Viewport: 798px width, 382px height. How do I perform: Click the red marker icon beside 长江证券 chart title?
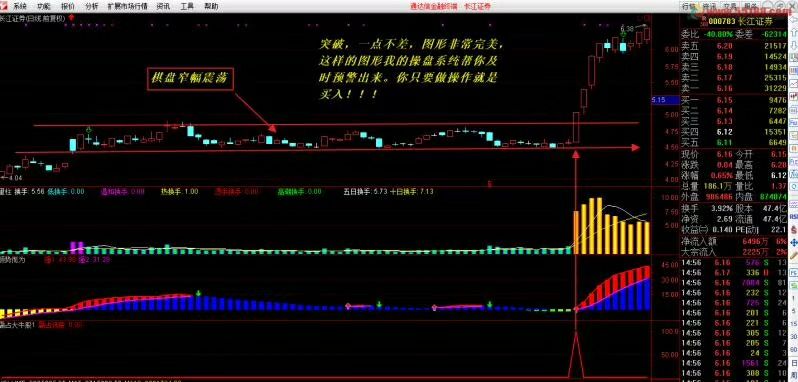(71, 18)
